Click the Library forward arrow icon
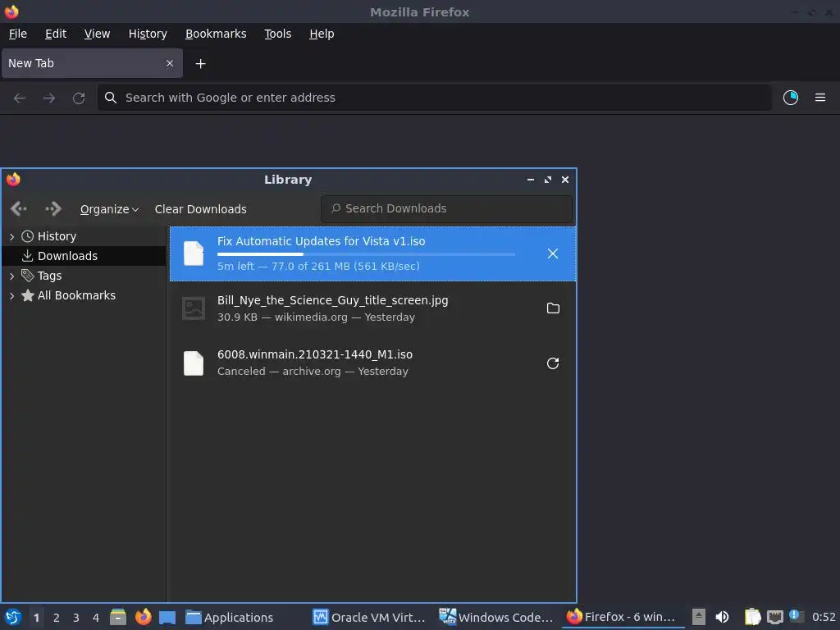This screenshot has width=840, height=630. click(53, 208)
